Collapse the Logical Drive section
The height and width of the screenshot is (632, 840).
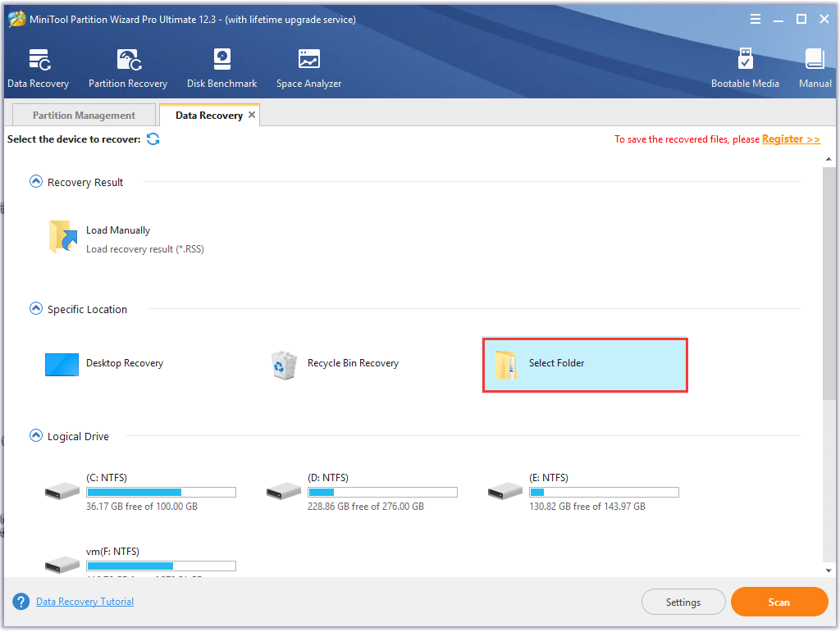click(36, 435)
